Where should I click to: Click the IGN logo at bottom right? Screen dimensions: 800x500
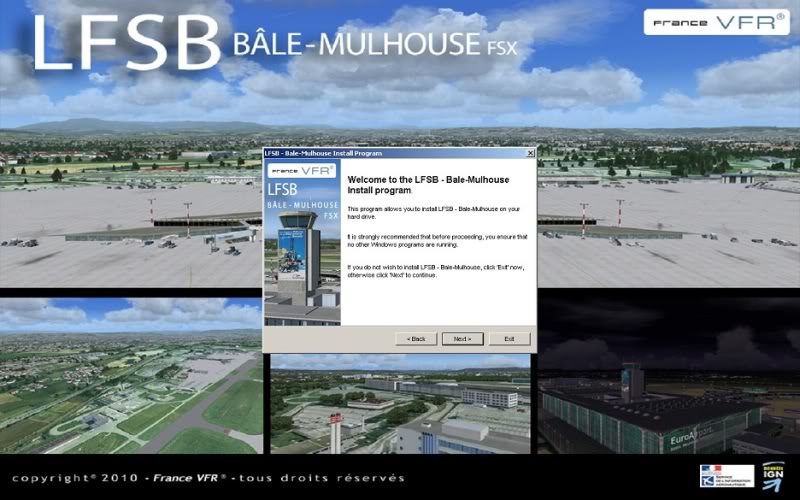tap(773, 476)
